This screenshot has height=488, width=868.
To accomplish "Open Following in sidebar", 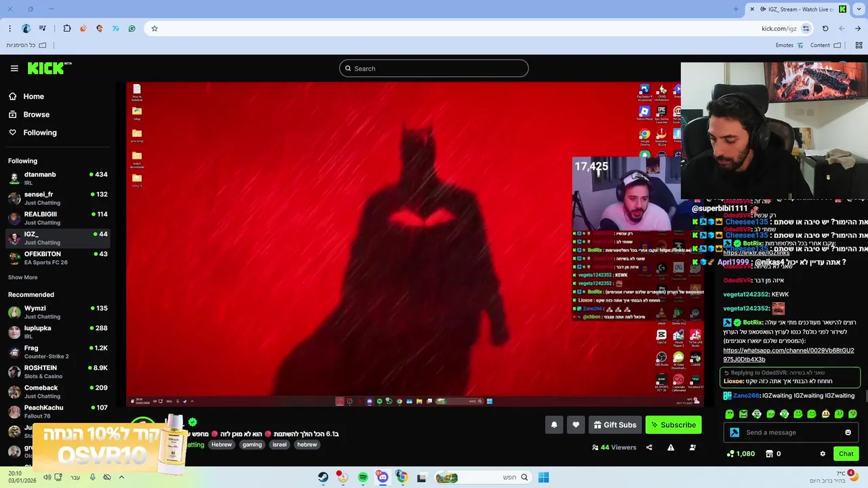I will pyautogui.click(x=33, y=133).
